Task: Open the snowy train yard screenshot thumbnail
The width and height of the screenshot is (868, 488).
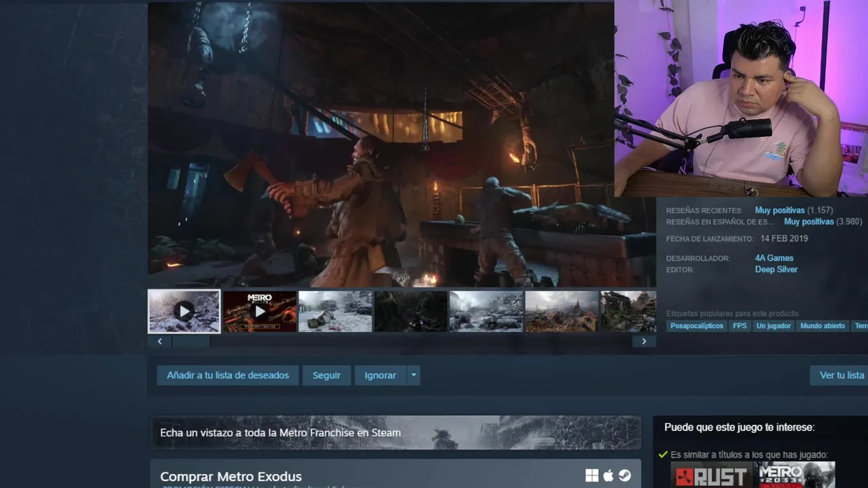Action: [486, 311]
